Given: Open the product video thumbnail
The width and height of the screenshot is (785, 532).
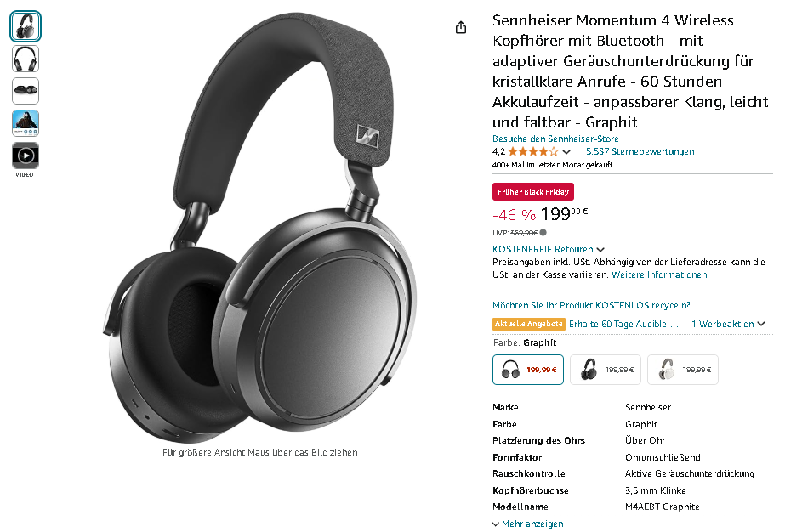Looking at the screenshot, I should click(25, 156).
